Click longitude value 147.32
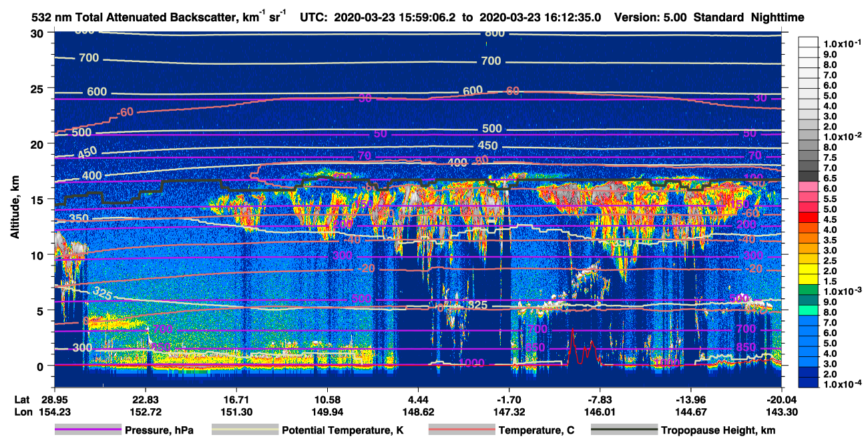Image resolution: width=868 pixels, height=445 pixels. coord(509,412)
